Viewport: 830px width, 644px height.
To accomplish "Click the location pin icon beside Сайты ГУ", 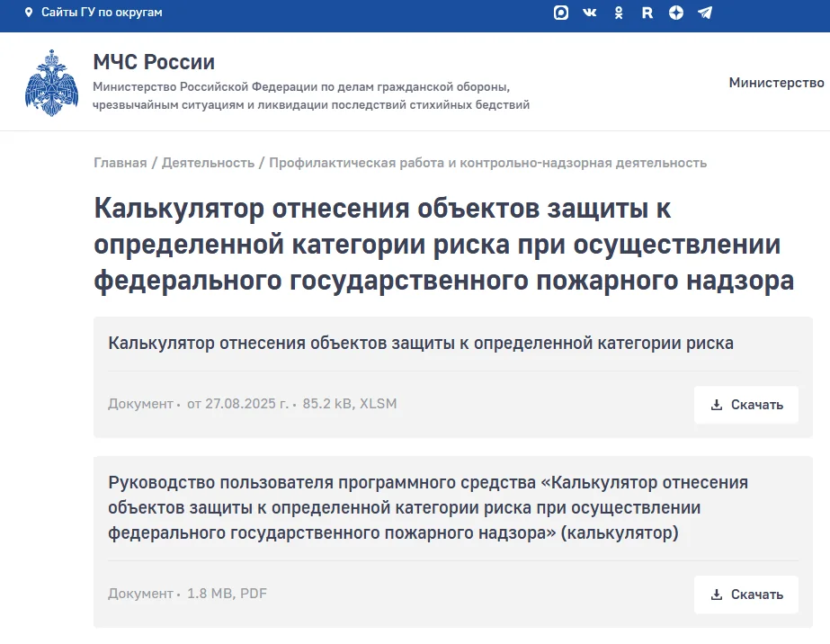I will 29,13.
